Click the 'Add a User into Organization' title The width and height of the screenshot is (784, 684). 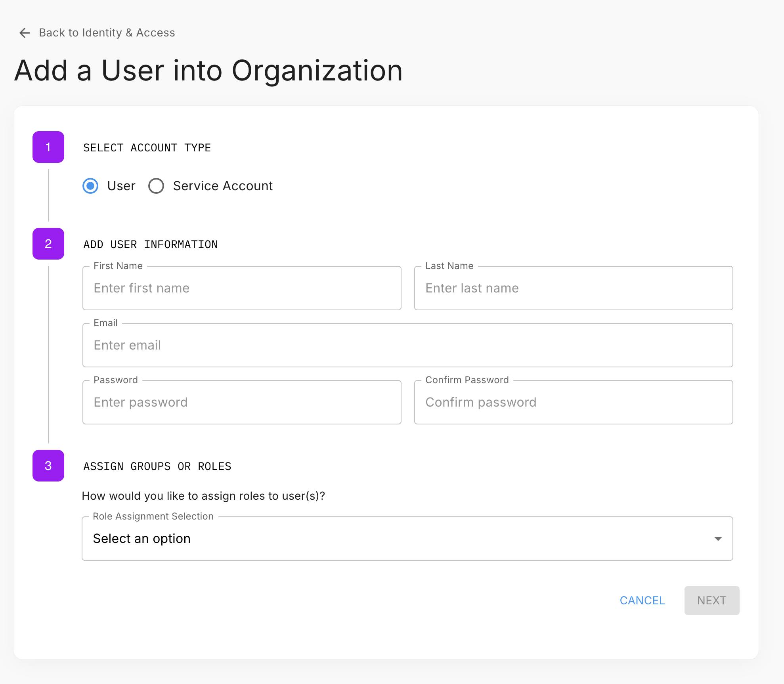tap(208, 71)
